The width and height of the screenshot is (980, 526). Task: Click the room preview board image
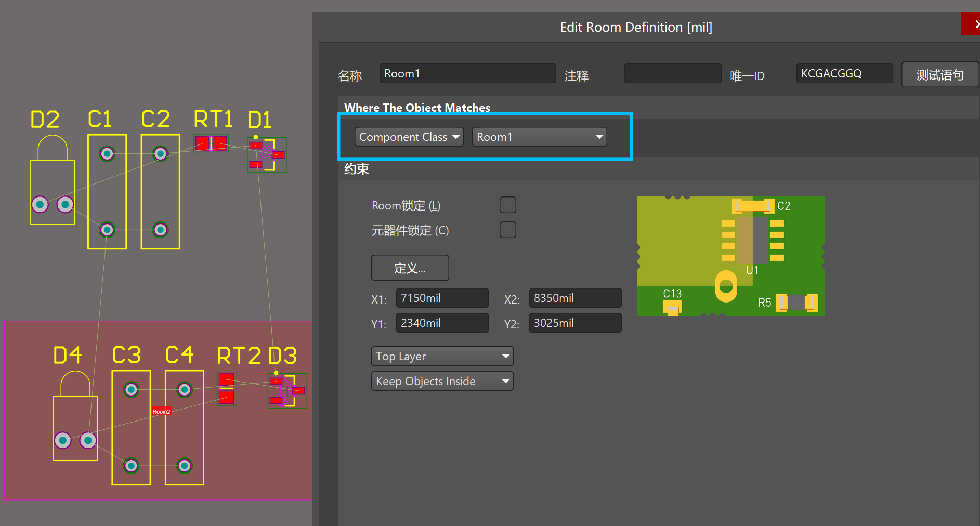coord(730,256)
